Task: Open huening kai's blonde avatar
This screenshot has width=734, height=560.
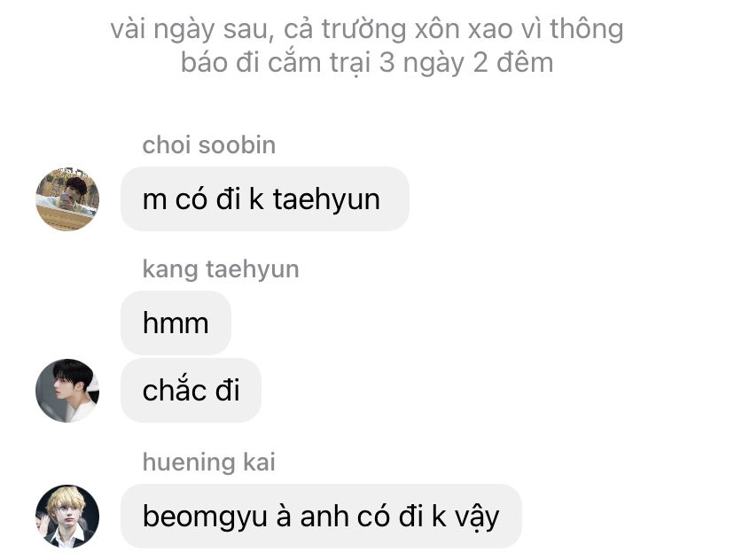Action: point(67,517)
